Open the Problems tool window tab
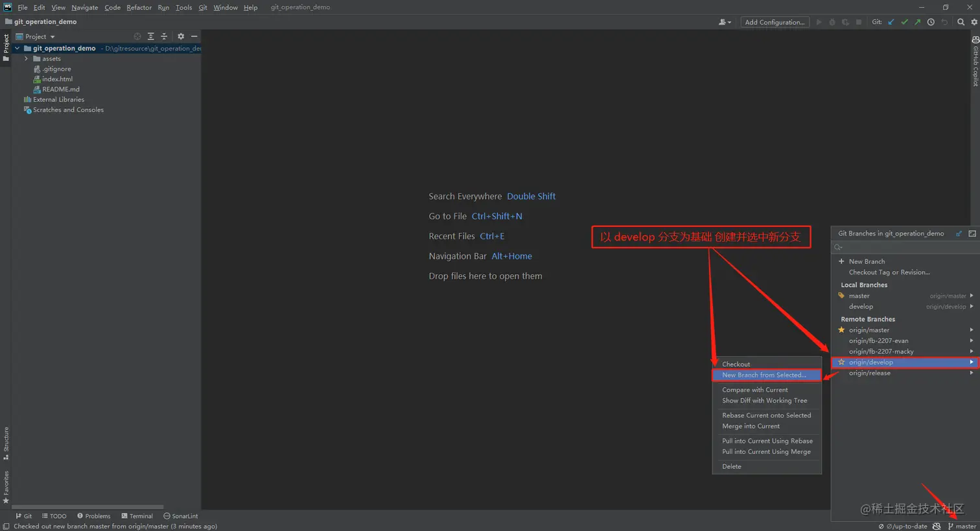Image resolution: width=980 pixels, height=531 pixels. coord(94,516)
